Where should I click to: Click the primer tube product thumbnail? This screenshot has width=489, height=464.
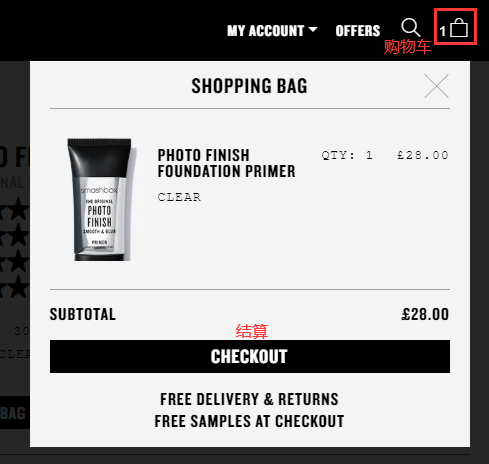(x=100, y=199)
